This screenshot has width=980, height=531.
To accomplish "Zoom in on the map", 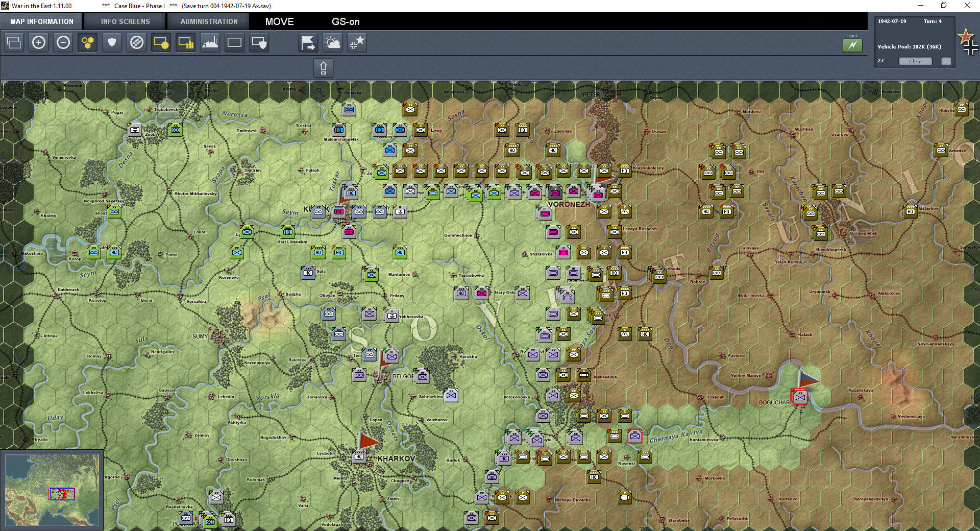I will [x=39, y=42].
